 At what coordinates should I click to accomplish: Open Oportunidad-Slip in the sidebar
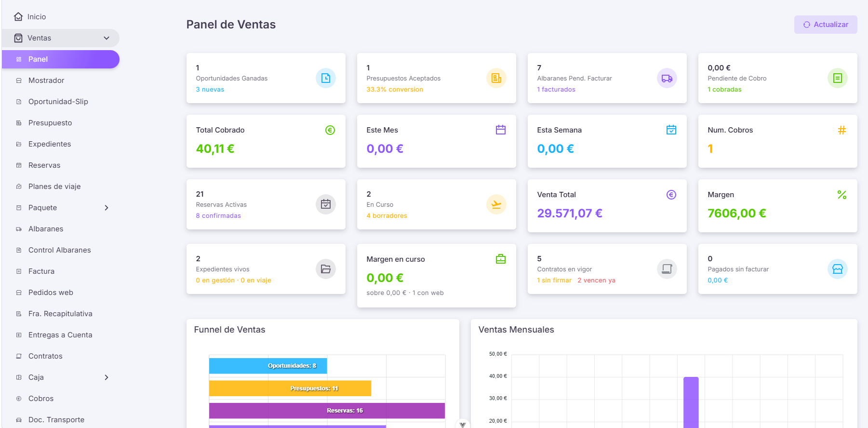click(61, 102)
